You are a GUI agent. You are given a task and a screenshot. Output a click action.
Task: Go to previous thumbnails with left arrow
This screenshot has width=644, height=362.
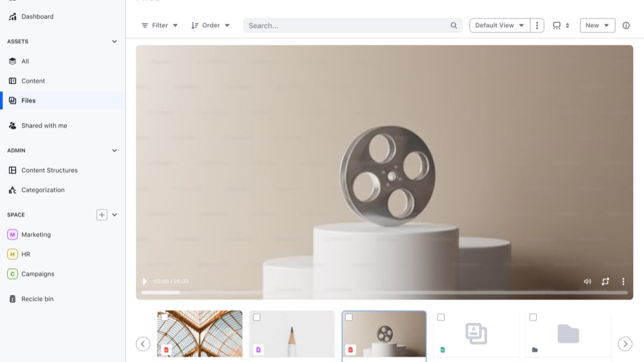tap(143, 344)
